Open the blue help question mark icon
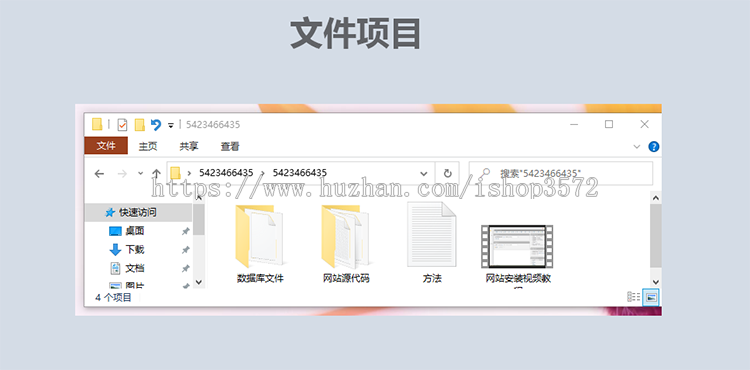 click(x=653, y=147)
